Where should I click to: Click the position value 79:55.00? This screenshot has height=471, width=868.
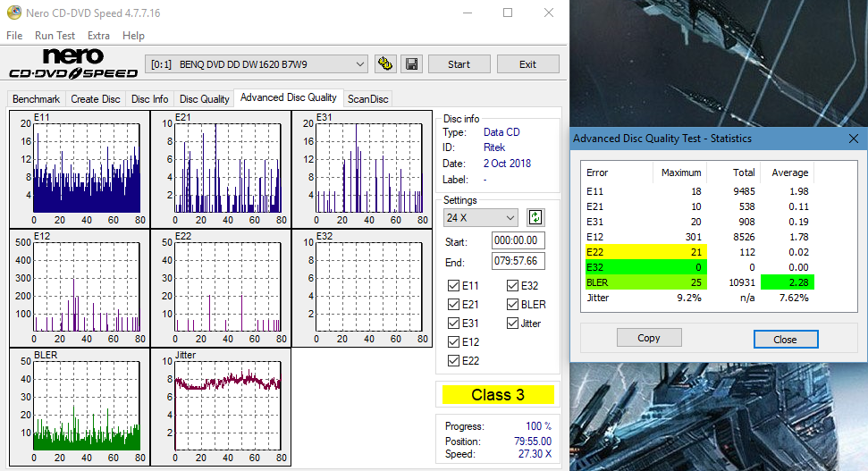[x=533, y=442]
